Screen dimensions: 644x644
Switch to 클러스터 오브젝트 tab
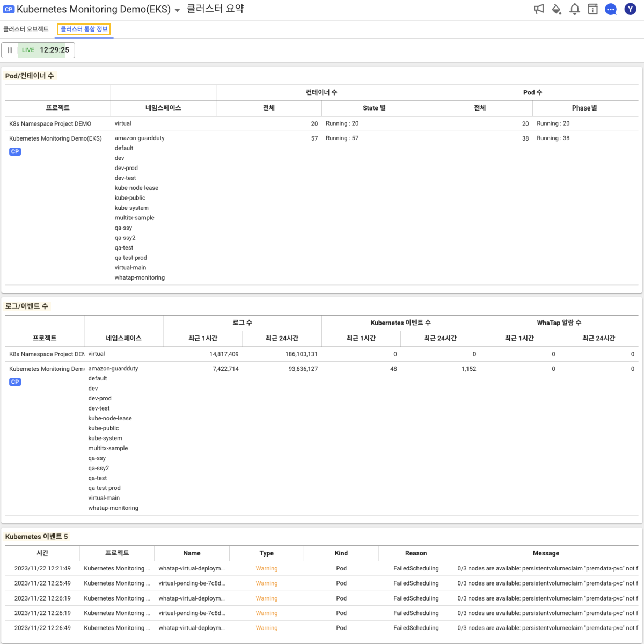(x=26, y=29)
